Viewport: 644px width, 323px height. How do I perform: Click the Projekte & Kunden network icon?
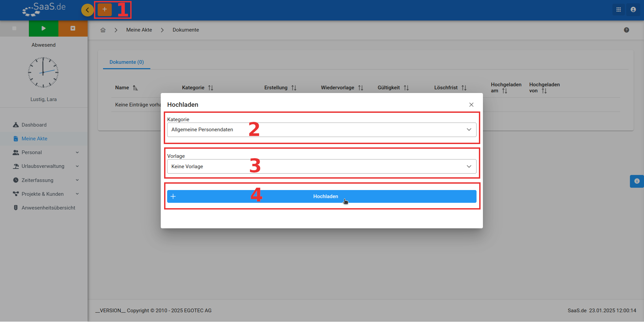pyautogui.click(x=16, y=194)
